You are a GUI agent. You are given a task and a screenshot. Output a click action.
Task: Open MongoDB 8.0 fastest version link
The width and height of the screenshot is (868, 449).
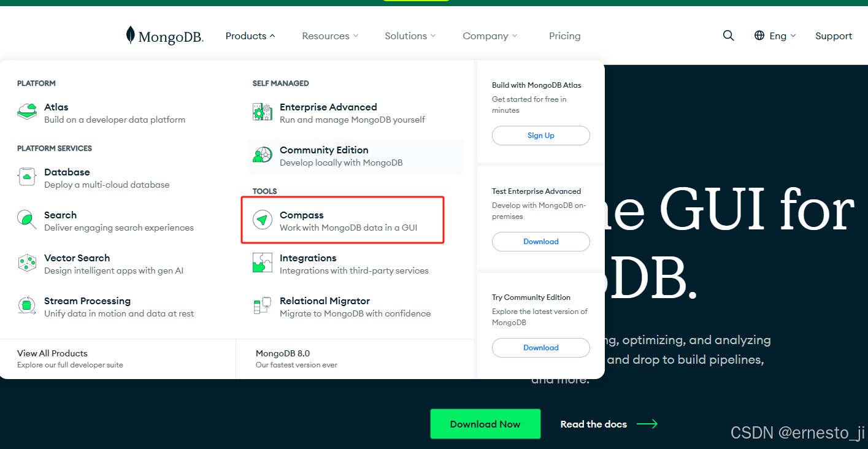[283, 353]
